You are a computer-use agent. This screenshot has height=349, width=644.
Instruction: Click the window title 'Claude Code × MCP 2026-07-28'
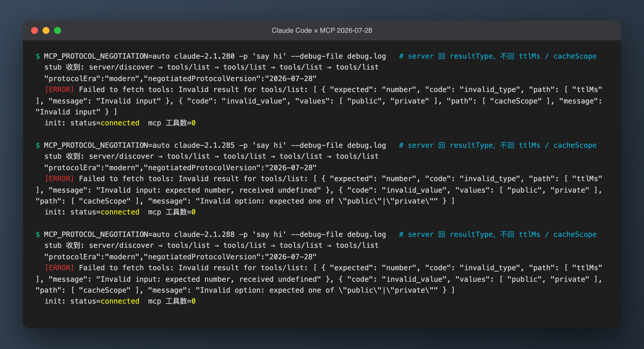click(322, 30)
